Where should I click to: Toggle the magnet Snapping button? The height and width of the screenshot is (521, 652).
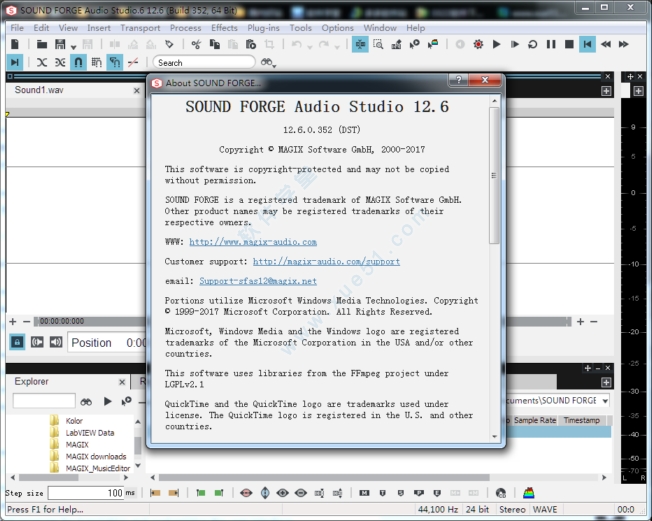78,62
